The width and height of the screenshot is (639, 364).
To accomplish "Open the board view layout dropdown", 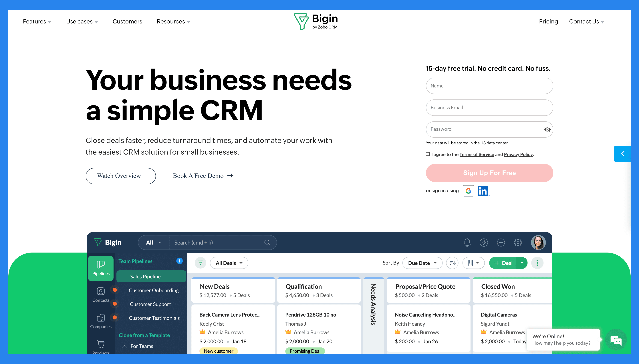I will click(473, 263).
